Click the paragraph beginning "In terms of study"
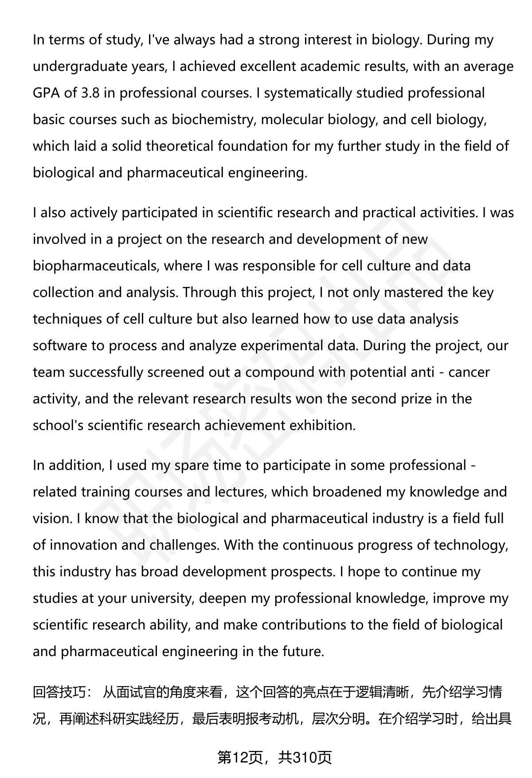 (273, 106)
